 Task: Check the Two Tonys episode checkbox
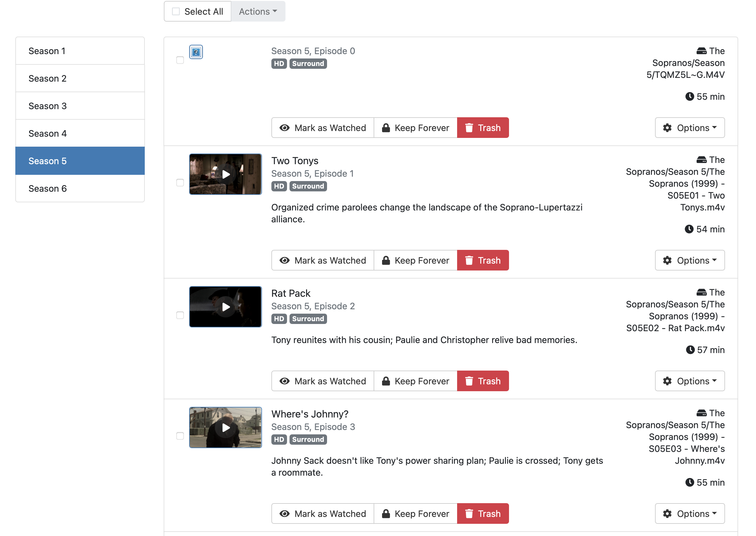(x=180, y=183)
